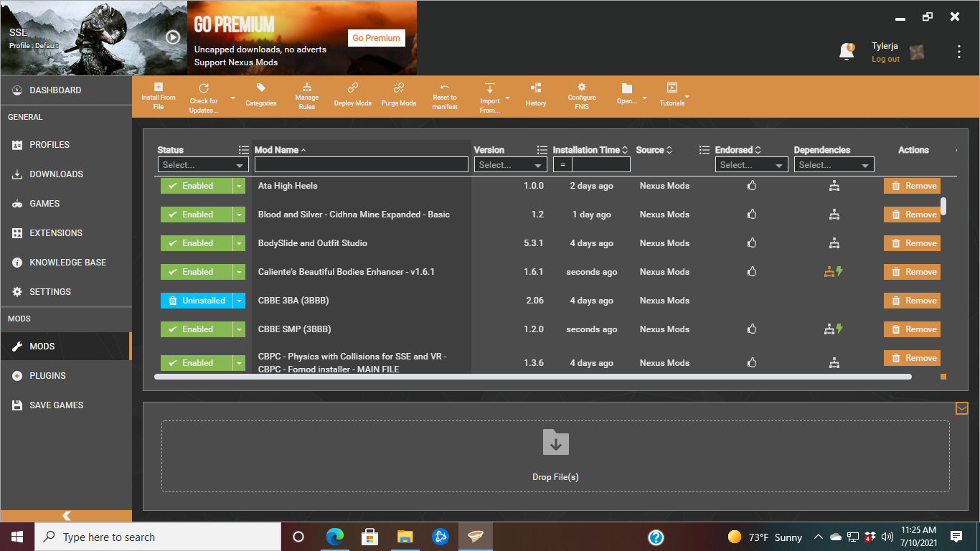Open the three-dot menu near the profile

coord(959,52)
